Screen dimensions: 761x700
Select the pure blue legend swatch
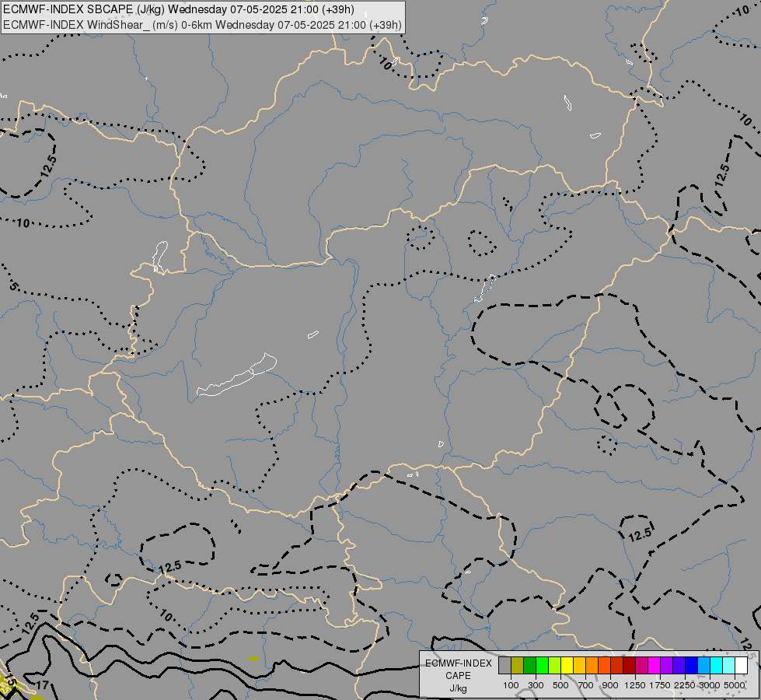691,666
